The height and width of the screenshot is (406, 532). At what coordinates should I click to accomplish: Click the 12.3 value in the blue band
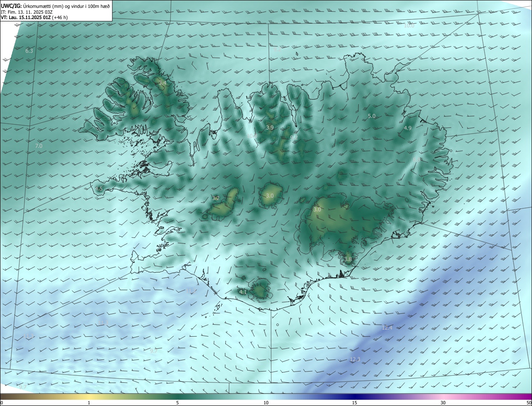(355, 359)
